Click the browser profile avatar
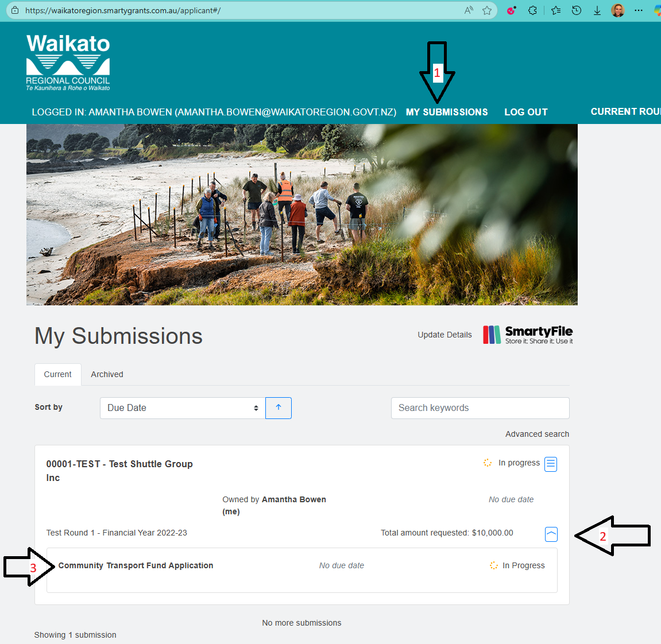 pos(617,10)
